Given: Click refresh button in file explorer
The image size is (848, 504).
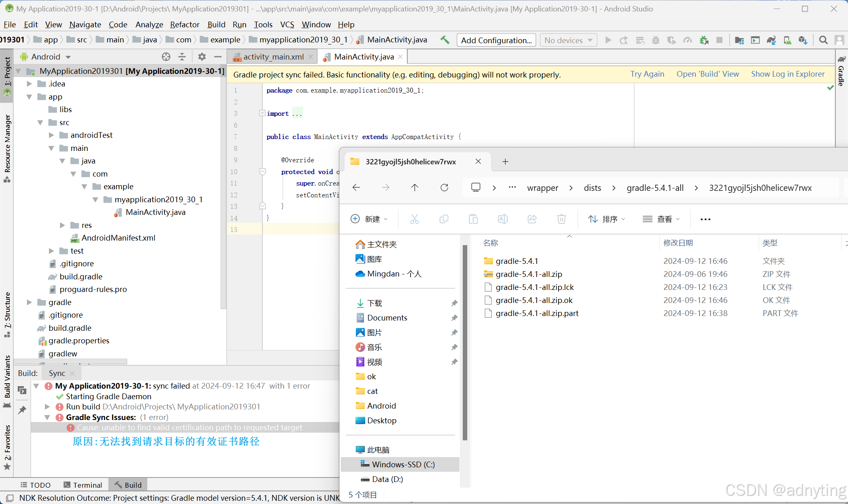Looking at the screenshot, I should coord(444,188).
